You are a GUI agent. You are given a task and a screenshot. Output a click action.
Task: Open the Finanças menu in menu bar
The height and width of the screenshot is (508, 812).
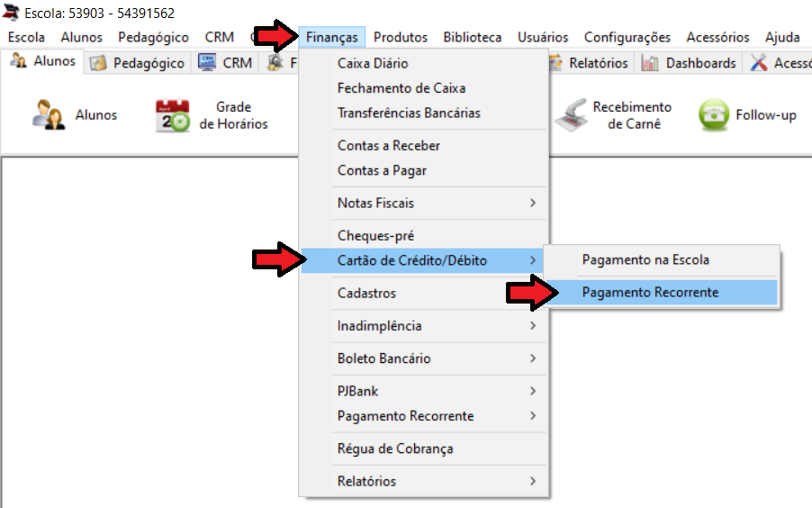pos(332,37)
